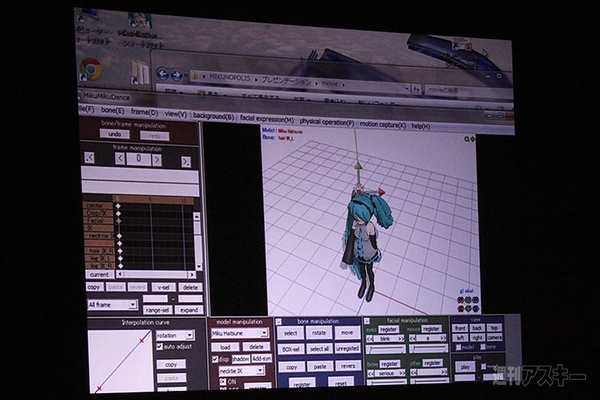Select the center row keyframe diamond
The width and height of the screenshot is (600, 400).
point(118,206)
